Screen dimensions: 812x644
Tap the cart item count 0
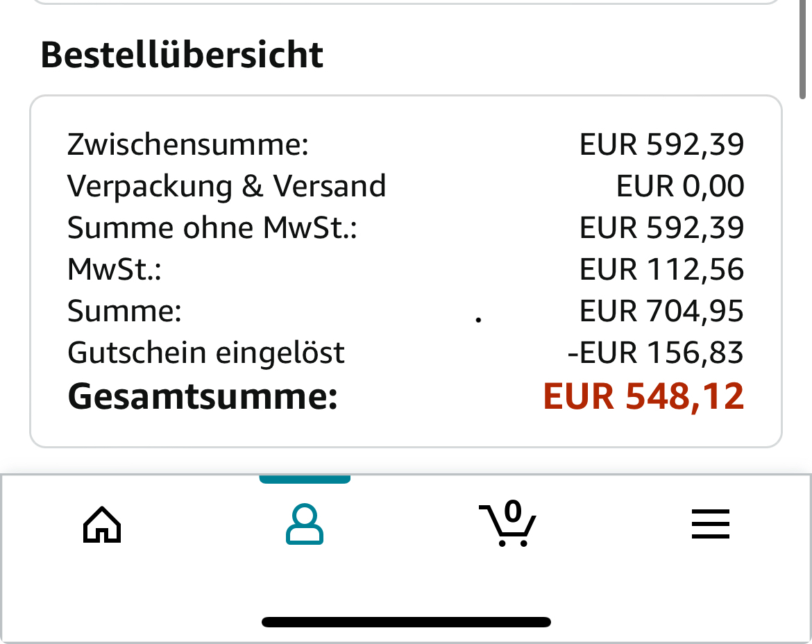click(x=513, y=511)
